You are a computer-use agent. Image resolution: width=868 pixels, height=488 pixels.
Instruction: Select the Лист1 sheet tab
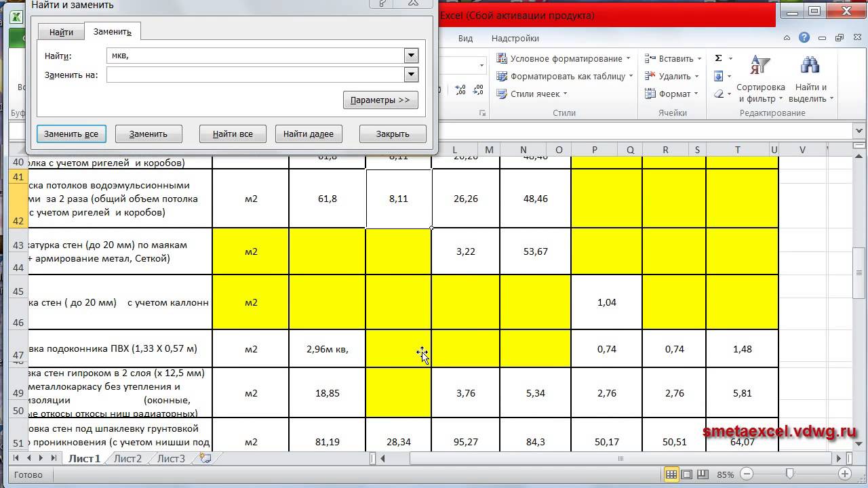[84, 458]
